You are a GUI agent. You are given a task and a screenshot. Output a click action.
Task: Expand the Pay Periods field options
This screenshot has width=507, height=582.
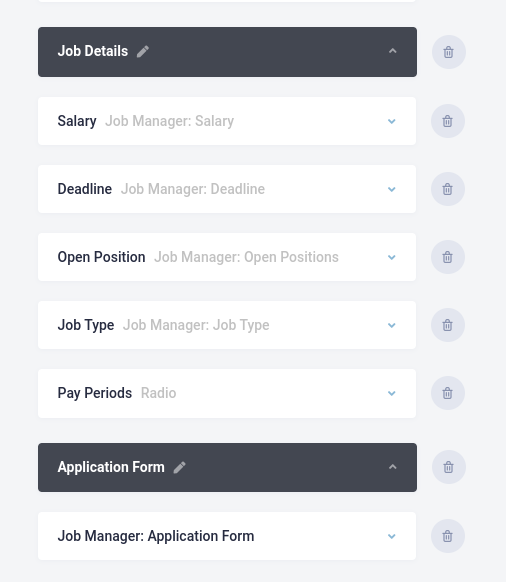tap(392, 393)
